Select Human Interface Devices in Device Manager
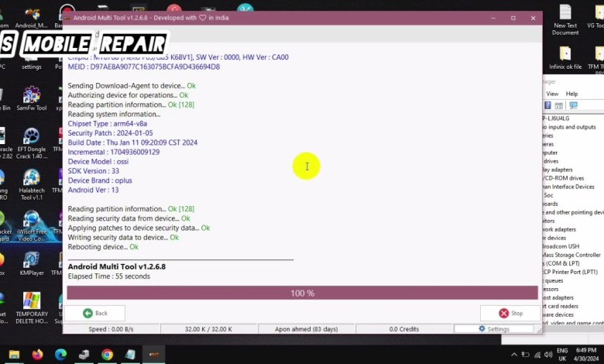 coord(568,187)
